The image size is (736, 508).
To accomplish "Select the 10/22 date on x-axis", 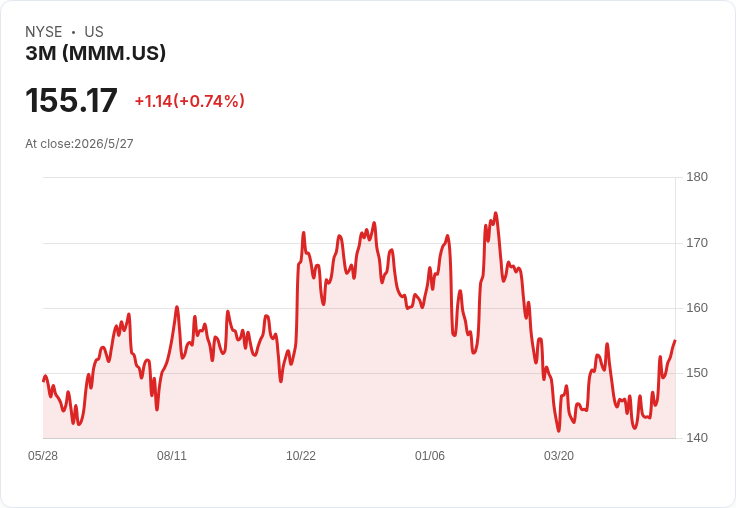I will [301, 455].
